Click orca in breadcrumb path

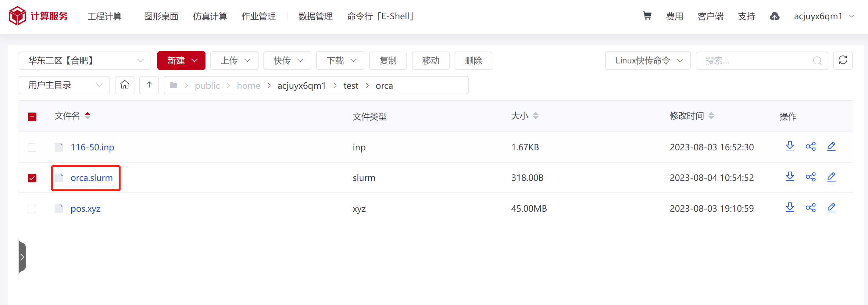tap(384, 86)
